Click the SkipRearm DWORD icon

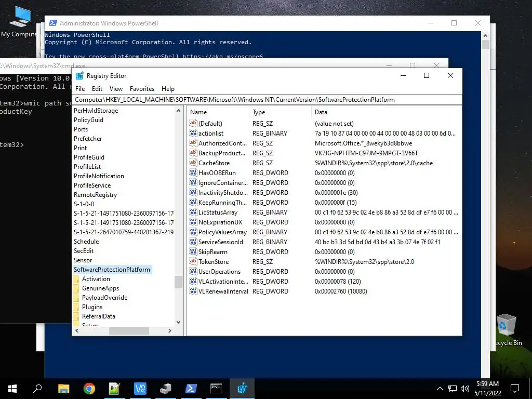click(x=193, y=251)
